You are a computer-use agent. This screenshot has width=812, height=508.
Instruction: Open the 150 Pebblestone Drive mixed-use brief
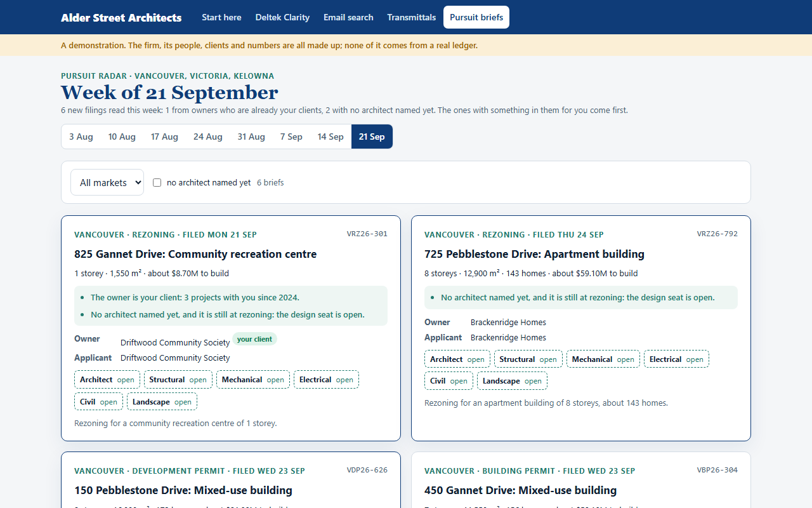[x=183, y=490]
